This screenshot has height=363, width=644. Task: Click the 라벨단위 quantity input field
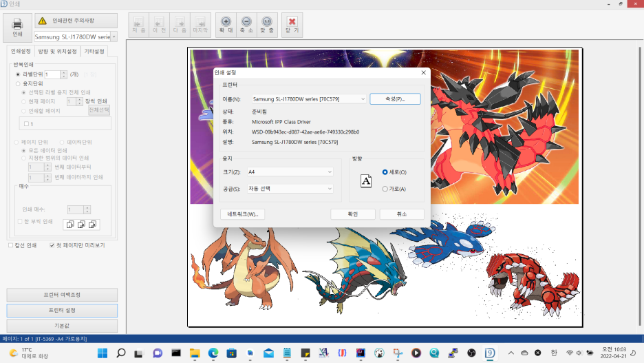tap(52, 74)
